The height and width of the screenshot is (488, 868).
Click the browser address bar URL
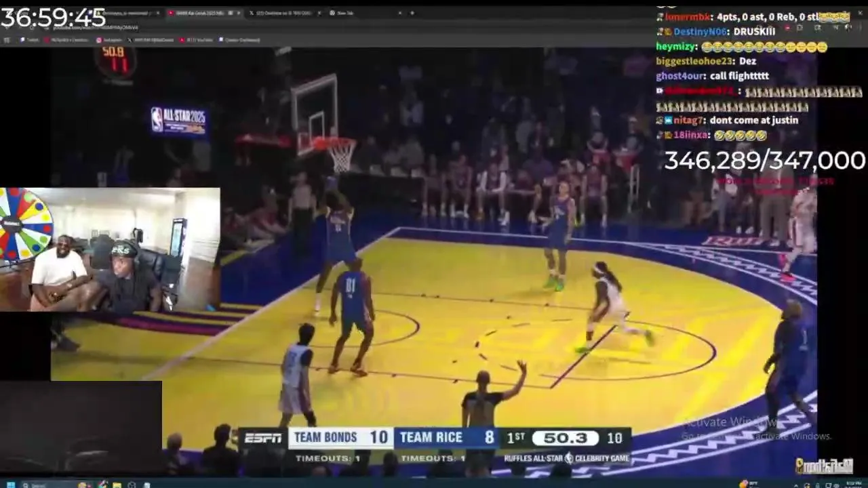(x=95, y=28)
